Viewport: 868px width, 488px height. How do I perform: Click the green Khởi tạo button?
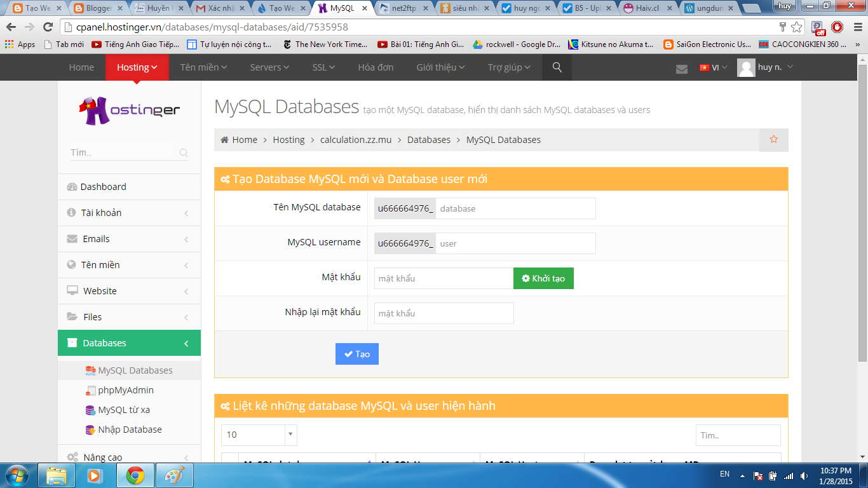tap(543, 278)
